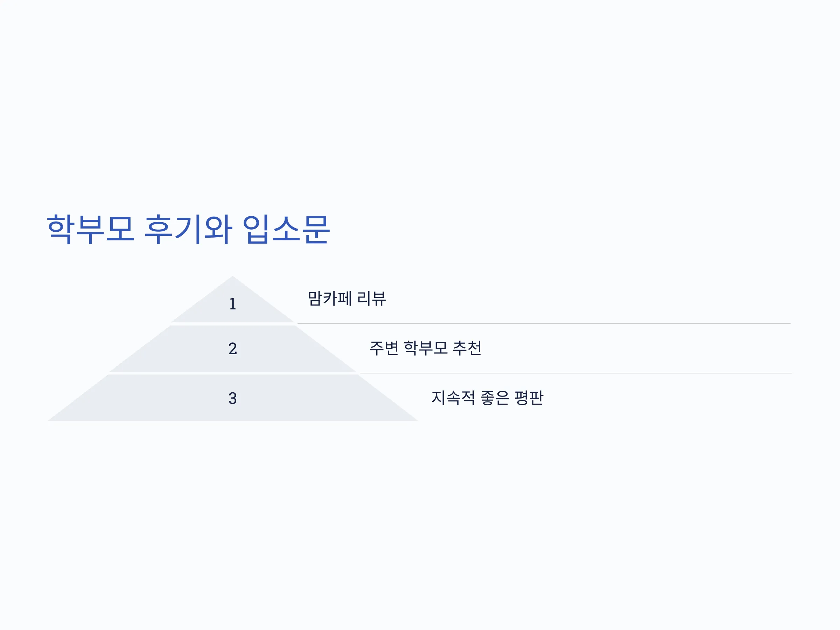Image resolution: width=840 pixels, height=630 pixels.
Task: Click the word 후기와 in the title
Action: 188,229
